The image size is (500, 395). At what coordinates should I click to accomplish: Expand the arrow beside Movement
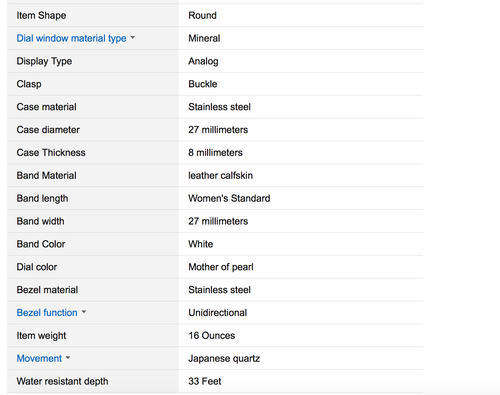68,358
